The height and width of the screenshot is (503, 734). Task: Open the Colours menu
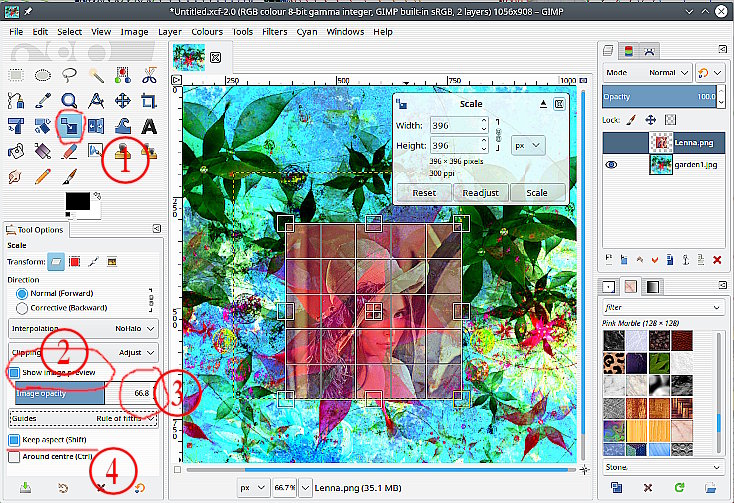coord(207,32)
